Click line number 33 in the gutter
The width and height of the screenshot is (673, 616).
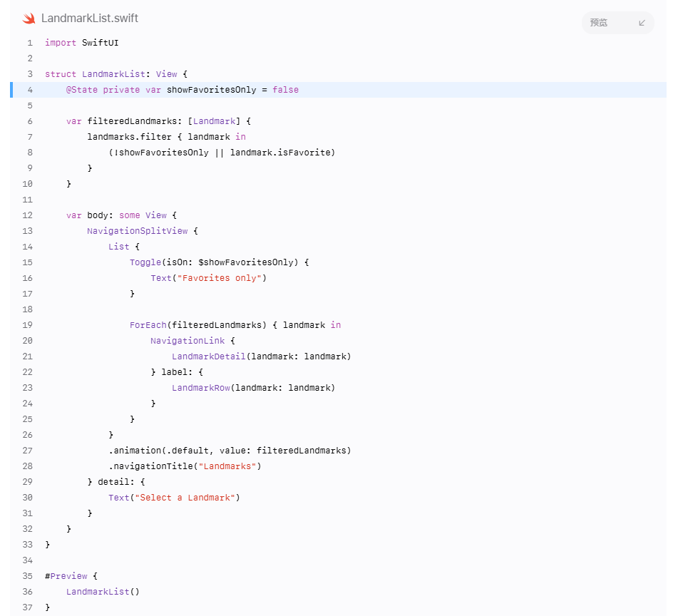pyautogui.click(x=28, y=544)
